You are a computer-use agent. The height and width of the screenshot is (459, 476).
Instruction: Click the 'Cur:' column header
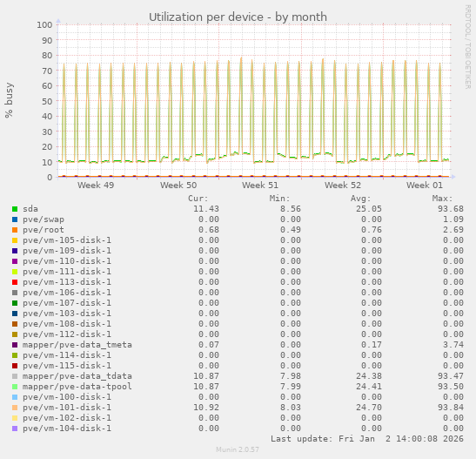point(198,199)
